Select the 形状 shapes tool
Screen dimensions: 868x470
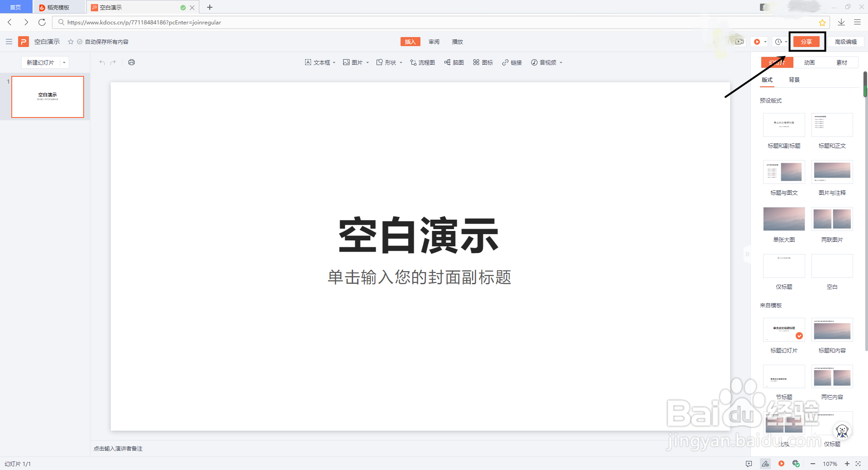point(388,62)
